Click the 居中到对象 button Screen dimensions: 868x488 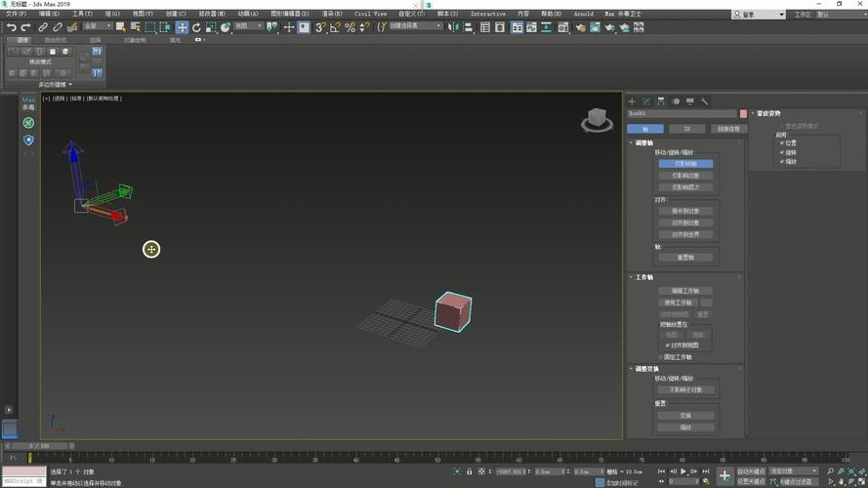point(685,211)
